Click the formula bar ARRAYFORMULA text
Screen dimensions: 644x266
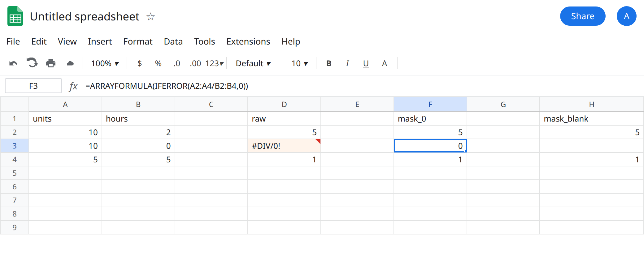(x=167, y=86)
